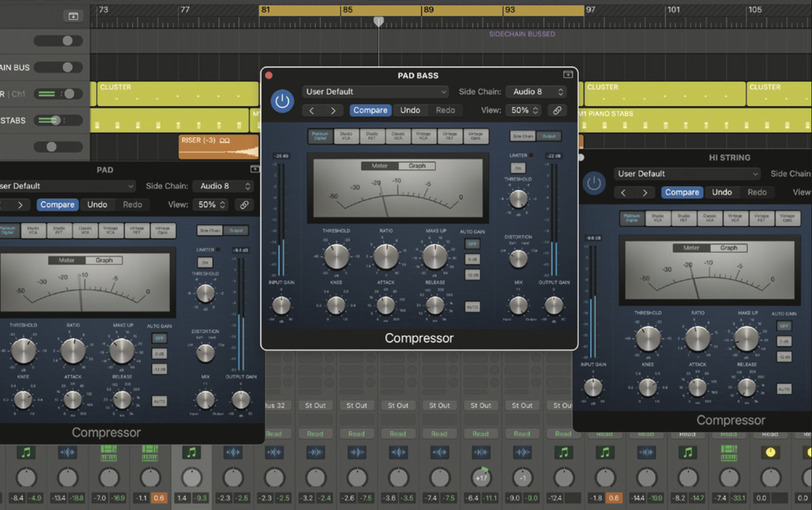
Task: Open an St Out output dropdown on a mixer channel
Action: point(315,405)
